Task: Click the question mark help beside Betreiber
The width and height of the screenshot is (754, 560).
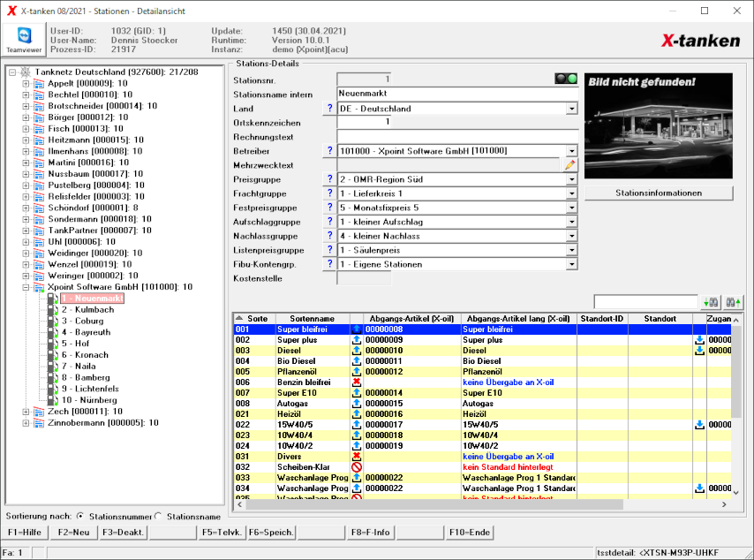Action: (329, 150)
